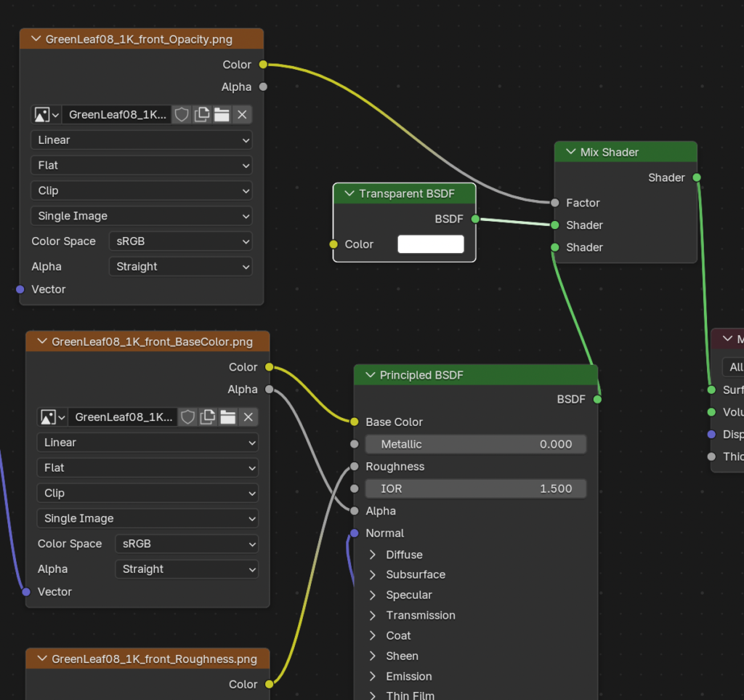The height and width of the screenshot is (700, 744).
Task: Open image browse icon on Opacity node
Action: (46, 115)
